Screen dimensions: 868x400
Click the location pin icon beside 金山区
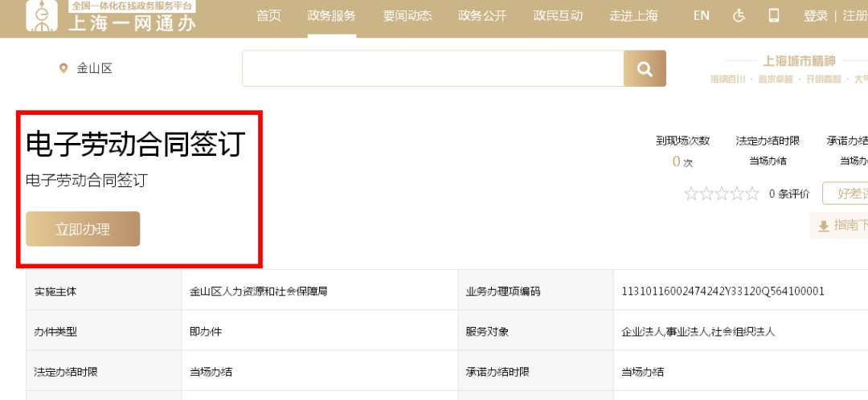pyautogui.click(x=63, y=69)
